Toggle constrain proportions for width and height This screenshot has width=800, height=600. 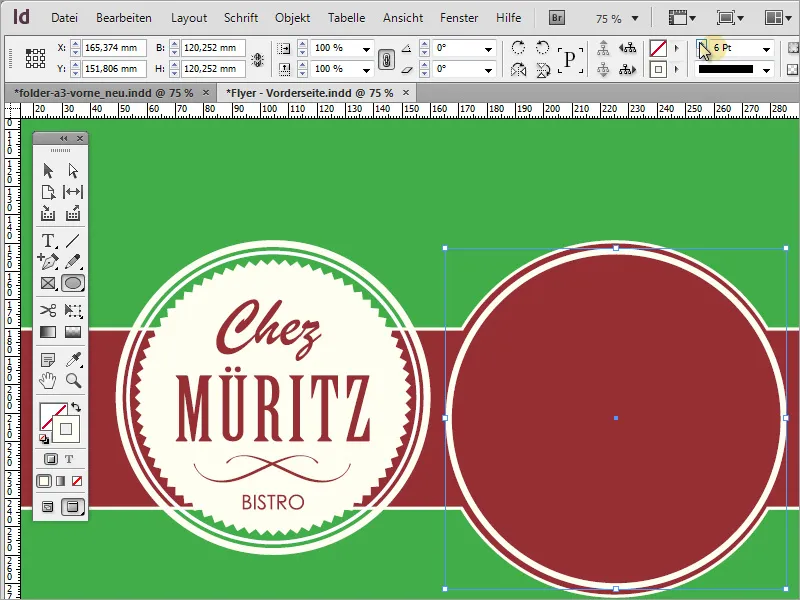[x=257, y=59]
